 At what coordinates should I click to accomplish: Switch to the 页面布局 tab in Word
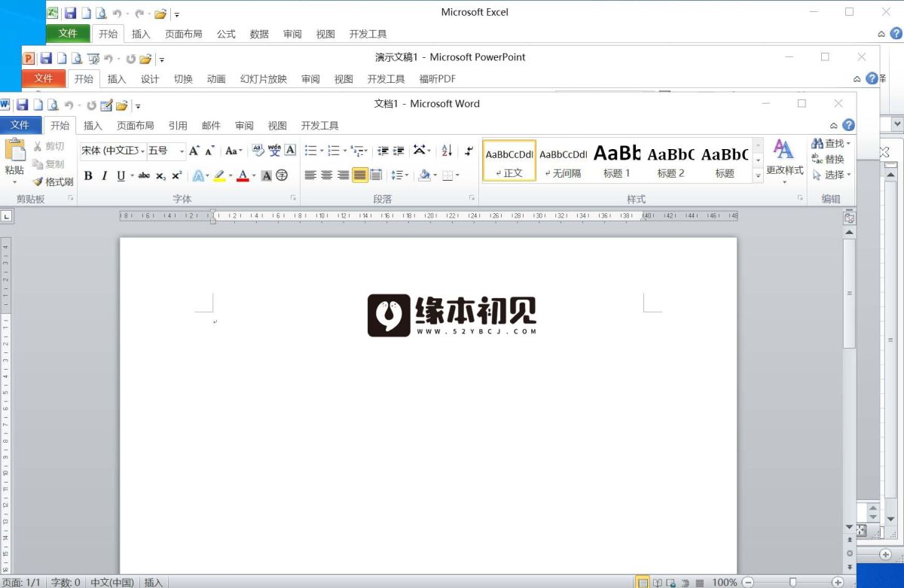point(135,126)
